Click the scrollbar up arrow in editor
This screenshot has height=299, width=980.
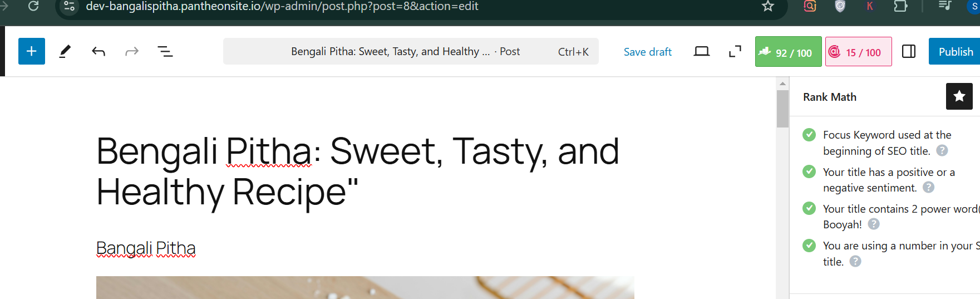click(x=782, y=84)
